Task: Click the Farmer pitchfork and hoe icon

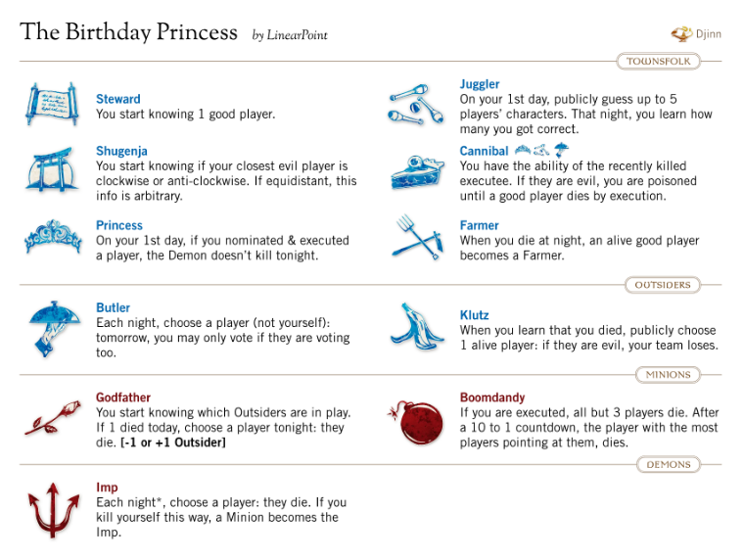Action: [418, 237]
